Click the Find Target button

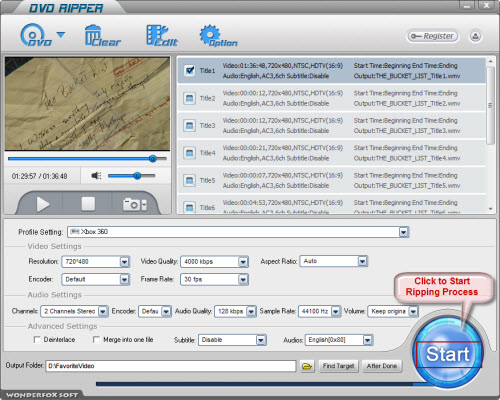tap(338, 366)
